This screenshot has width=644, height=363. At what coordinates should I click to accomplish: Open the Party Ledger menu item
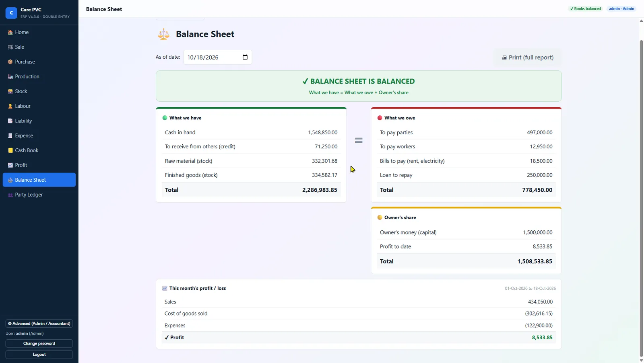(39, 195)
